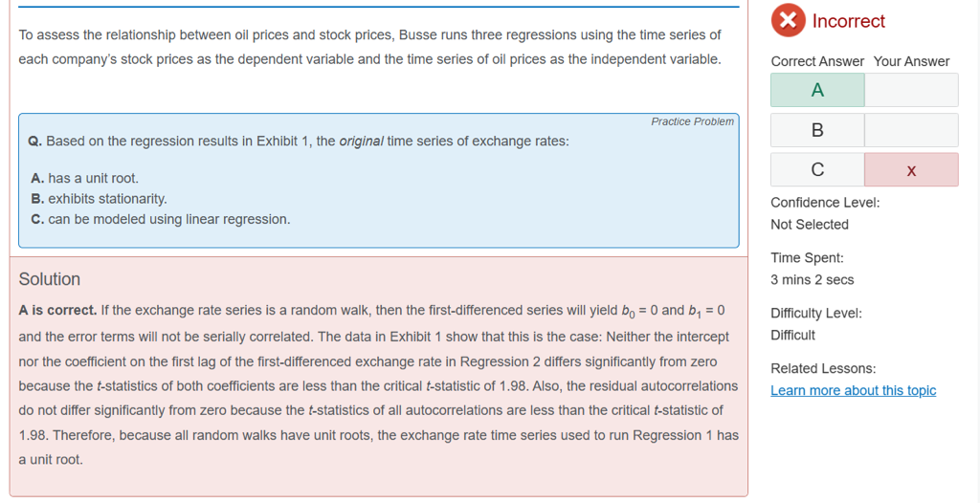Screen dimensions: 980x503
Task: Select answer C in the Correct Answer column
Action: click(x=817, y=169)
